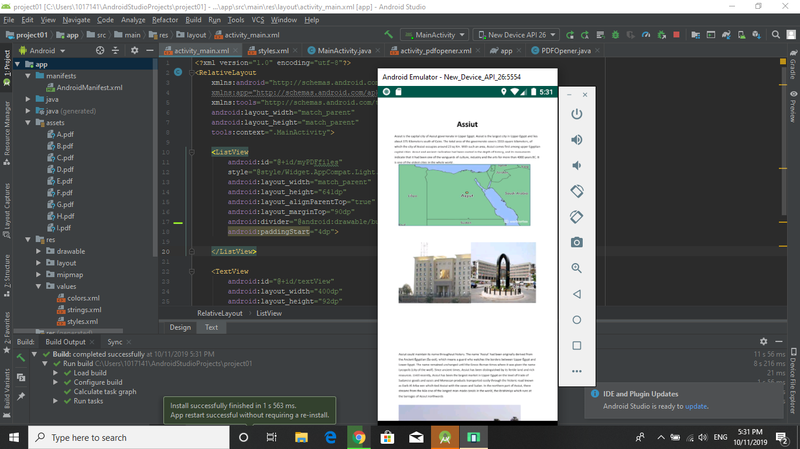Switch to the Design editor tab
The image size is (800, 449).
(180, 327)
